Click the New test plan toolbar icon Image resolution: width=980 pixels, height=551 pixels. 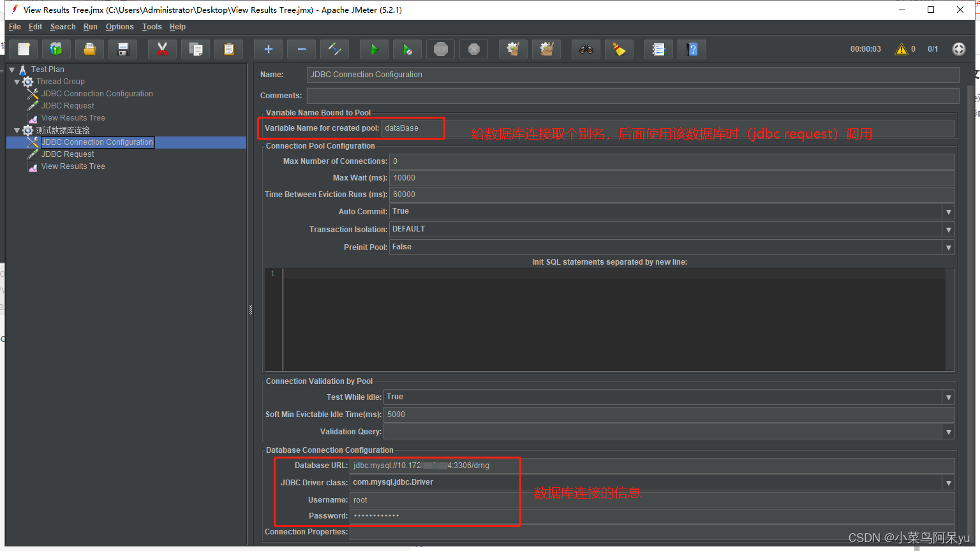point(24,49)
